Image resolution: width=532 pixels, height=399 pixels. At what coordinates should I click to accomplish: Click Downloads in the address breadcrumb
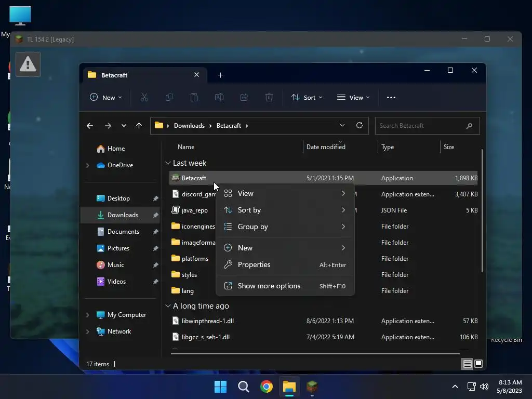tap(189, 126)
